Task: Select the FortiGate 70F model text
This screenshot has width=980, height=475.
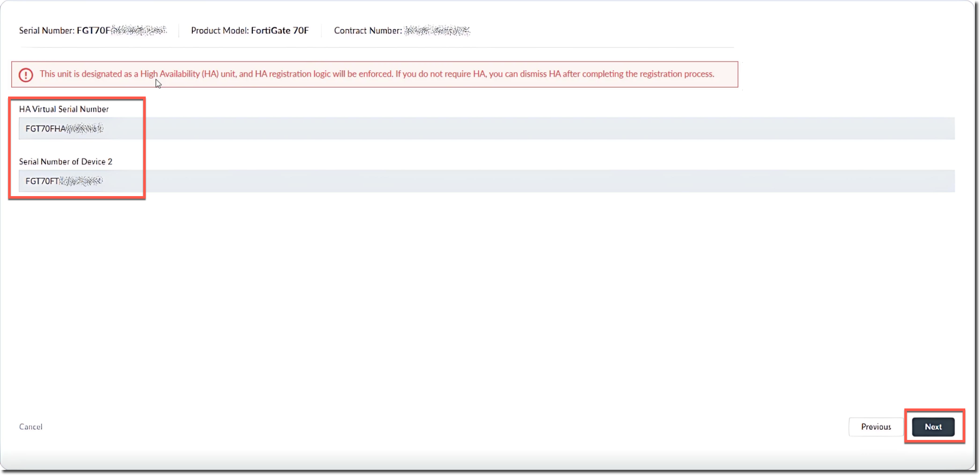Action: (x=280, y=30)
